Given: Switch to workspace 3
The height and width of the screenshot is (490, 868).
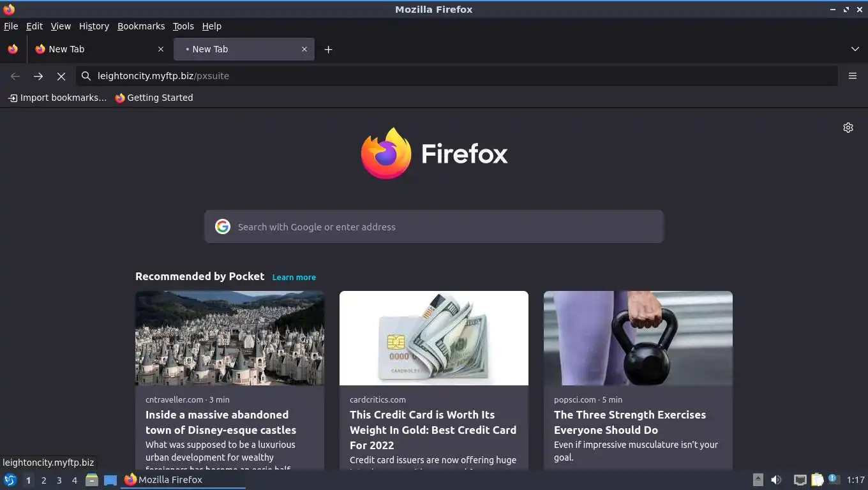Looking at the screenshot, I should pyautogui.click(x=59, y=480).
